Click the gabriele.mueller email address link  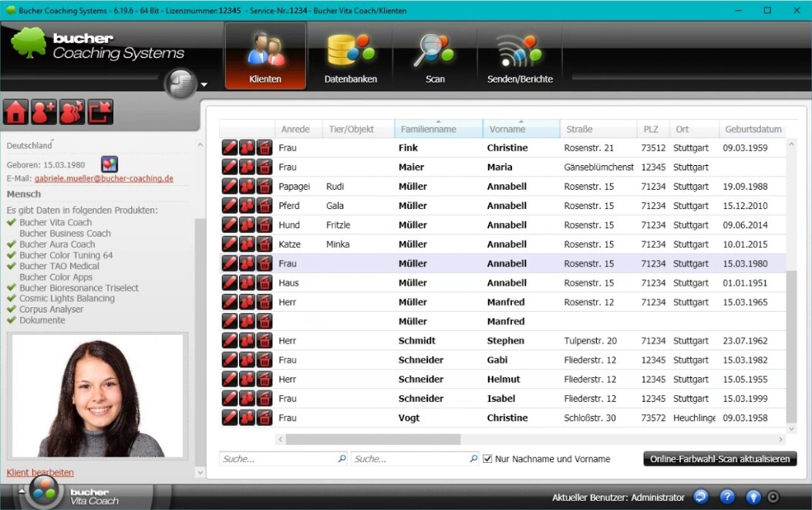103,179
